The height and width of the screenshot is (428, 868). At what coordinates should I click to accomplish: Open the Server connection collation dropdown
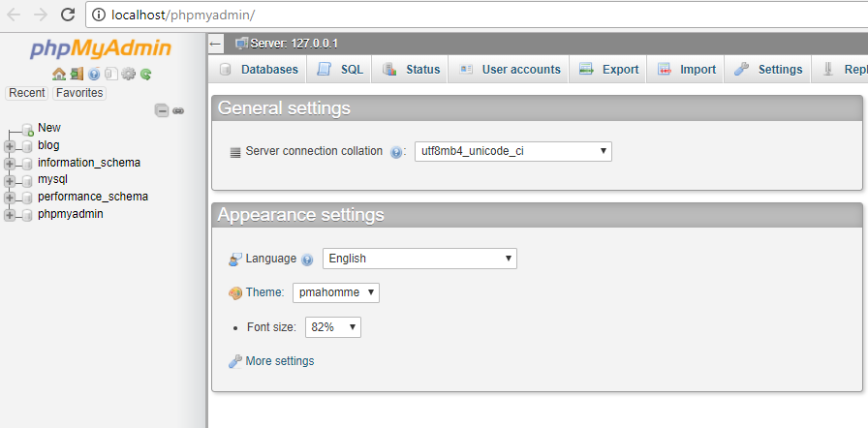pyautogui.click(x=513, y=151)
